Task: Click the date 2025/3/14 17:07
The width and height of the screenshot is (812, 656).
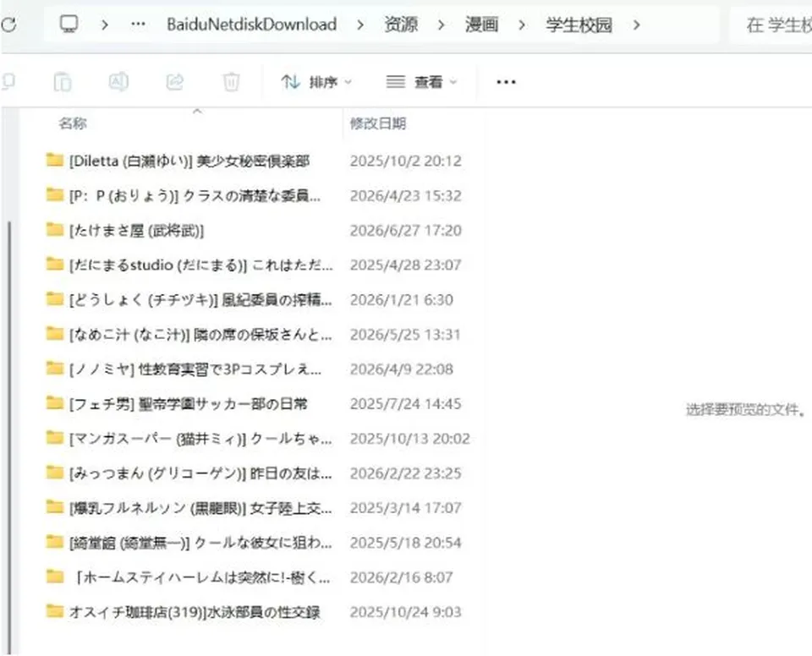Action: click(x=405, y=508)
